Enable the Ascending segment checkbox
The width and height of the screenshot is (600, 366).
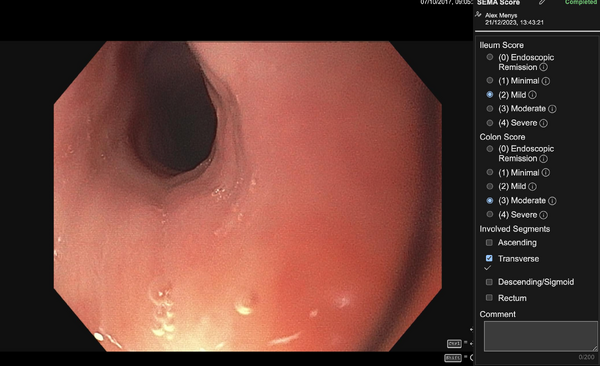point(489,242)
